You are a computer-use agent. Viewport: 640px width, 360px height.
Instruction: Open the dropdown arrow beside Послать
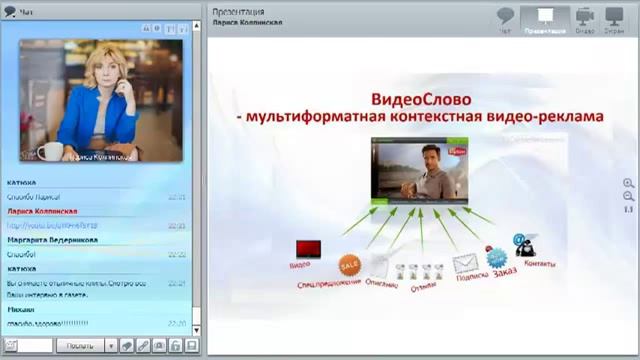pos(111,346)
